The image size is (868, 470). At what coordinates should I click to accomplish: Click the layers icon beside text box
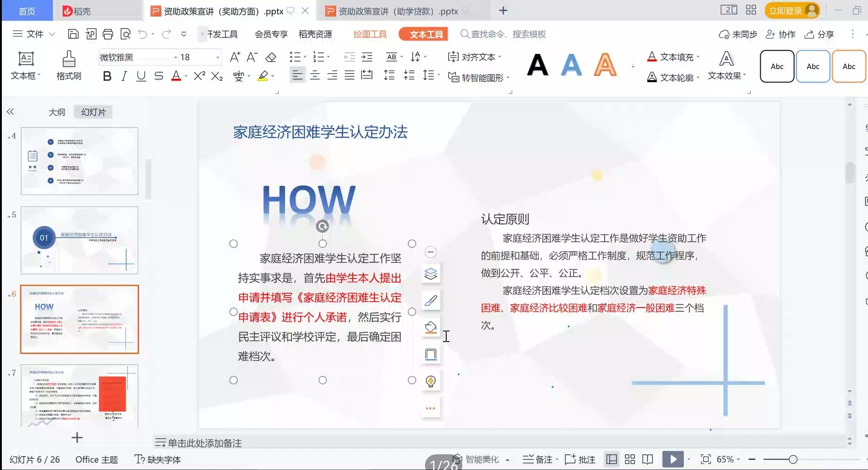[431, 274]
